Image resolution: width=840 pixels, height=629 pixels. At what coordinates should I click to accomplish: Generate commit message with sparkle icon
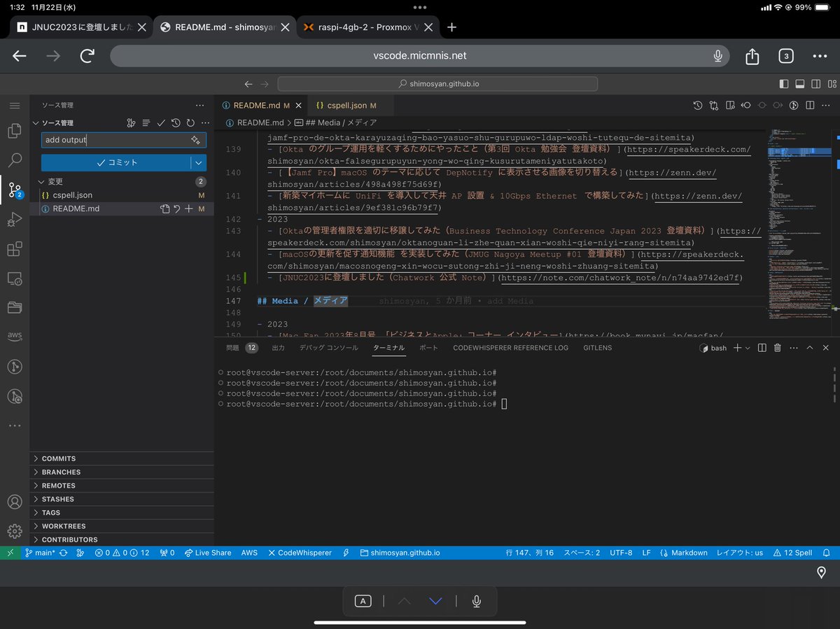[195, 140]
